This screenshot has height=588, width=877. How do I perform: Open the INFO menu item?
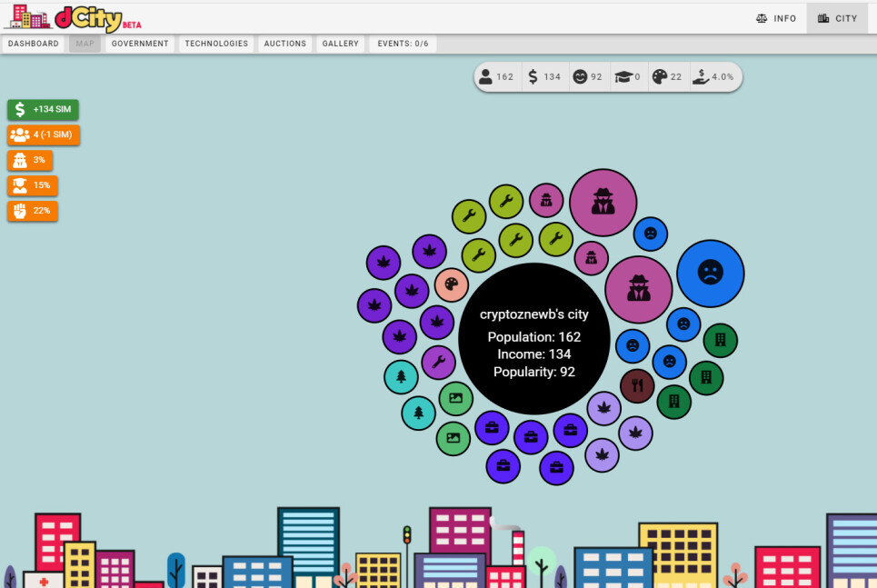776,18
